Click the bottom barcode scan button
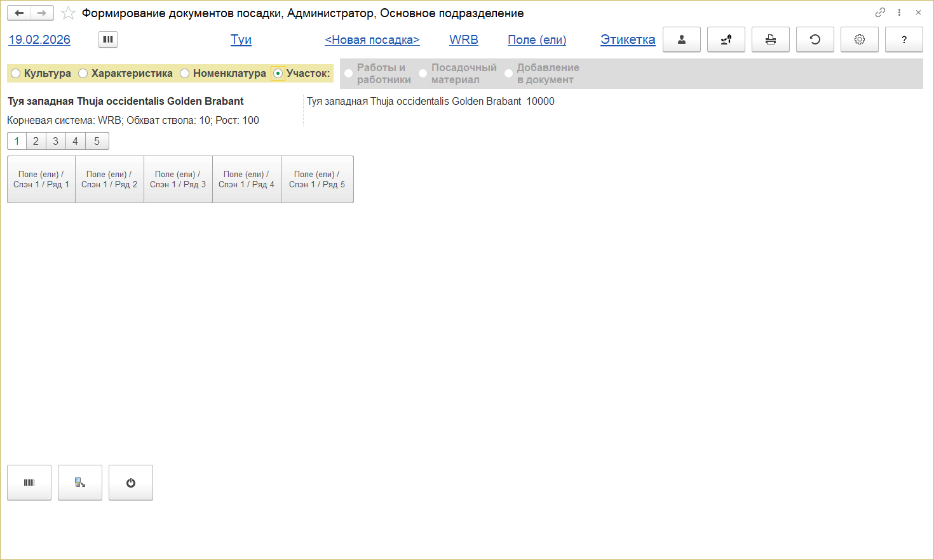 click(29, 483)
